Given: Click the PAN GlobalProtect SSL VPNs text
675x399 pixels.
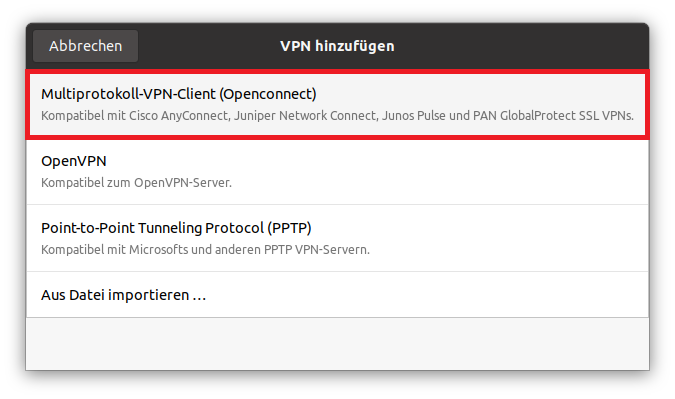Looking at the screenshot, I should point(553,116).
